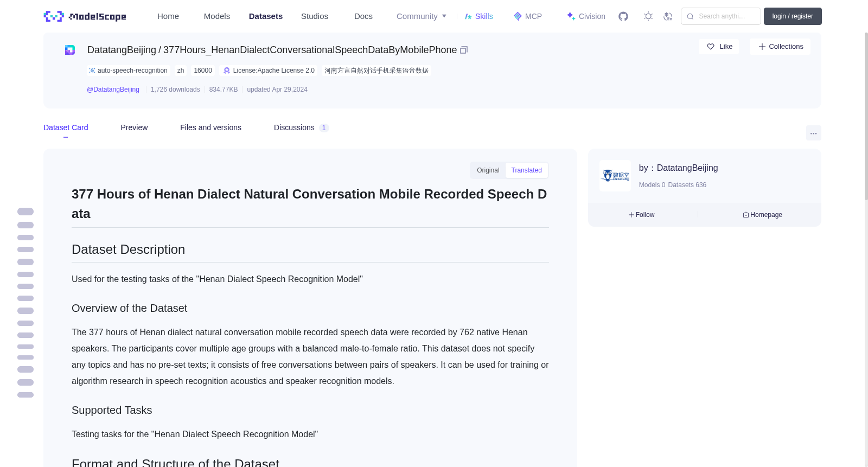Select the Dataset Card tab
868x467 pixels.
click(66, 127)
